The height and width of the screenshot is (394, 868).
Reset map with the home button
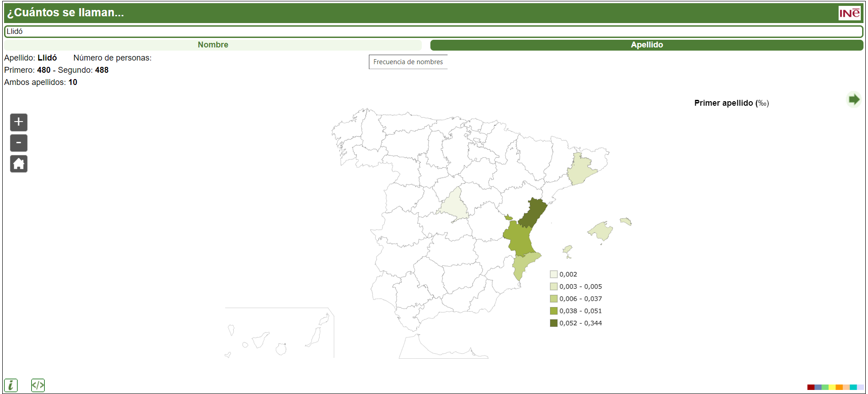tap(19, 164)
